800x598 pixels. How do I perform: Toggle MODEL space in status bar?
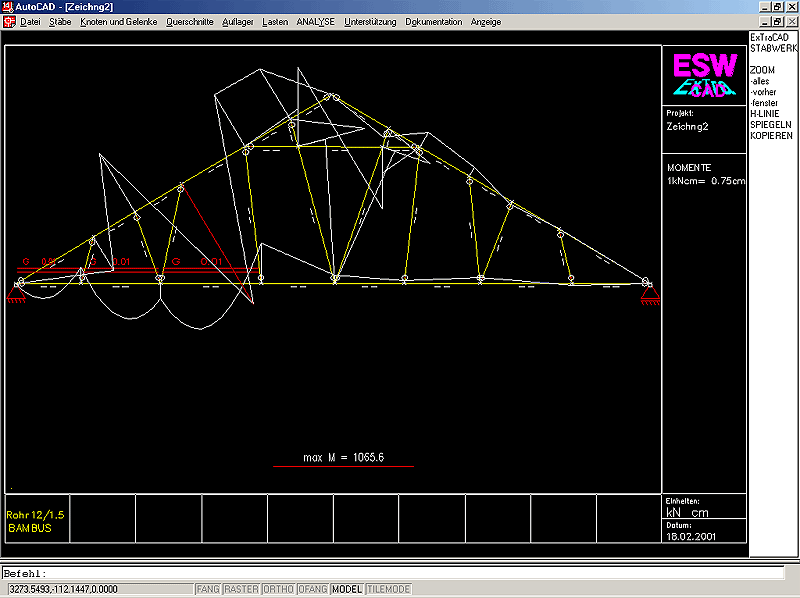tap(347, 589)
